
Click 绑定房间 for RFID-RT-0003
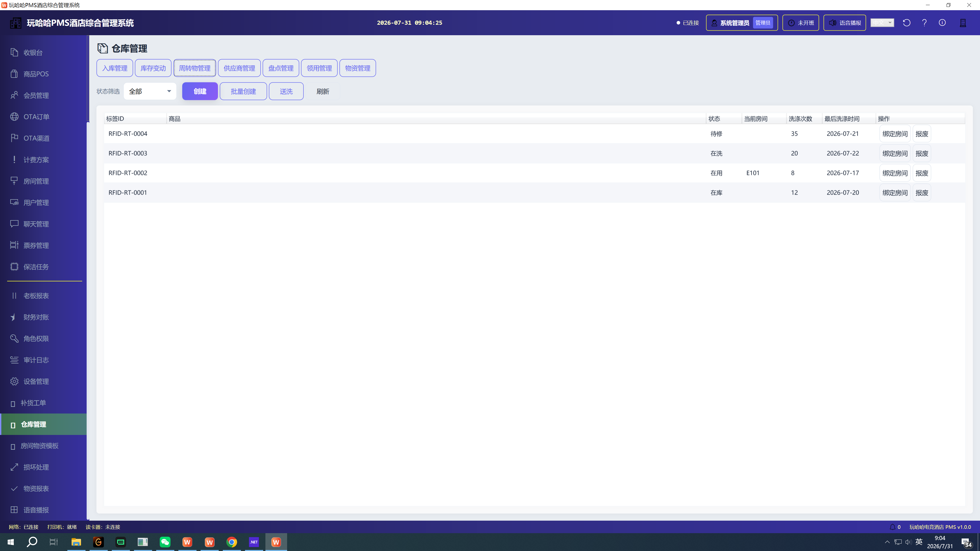pyautogui.click(x=895, y=153)
